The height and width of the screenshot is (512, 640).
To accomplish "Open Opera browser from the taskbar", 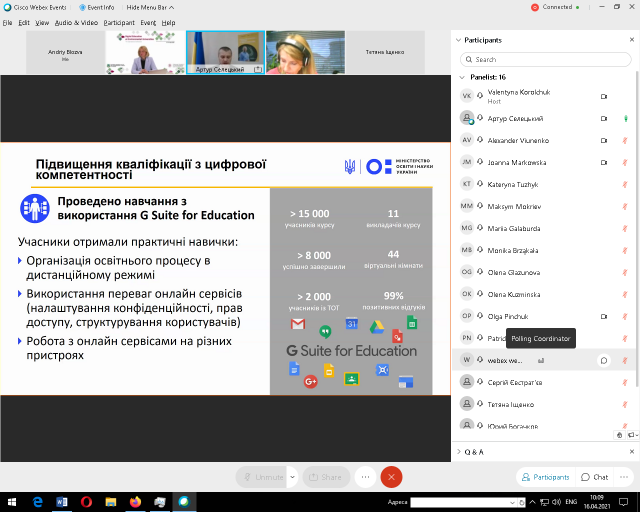I will pyautogui.click(x=87, y=502).
